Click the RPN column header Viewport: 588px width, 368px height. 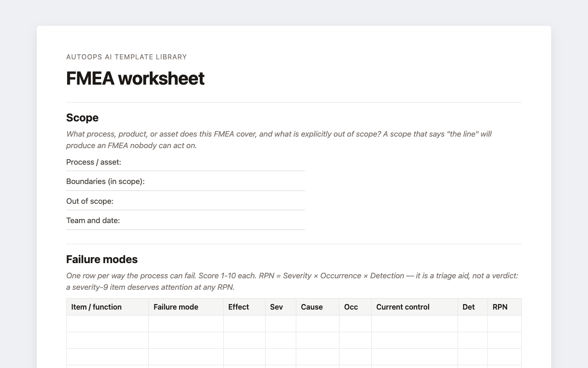(x=504, y=307)
